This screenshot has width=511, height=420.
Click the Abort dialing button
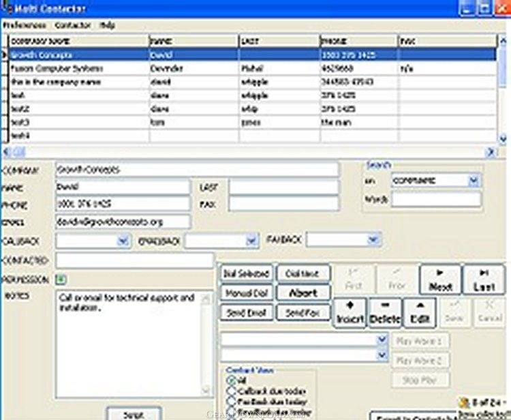click(x=303, y=292)
